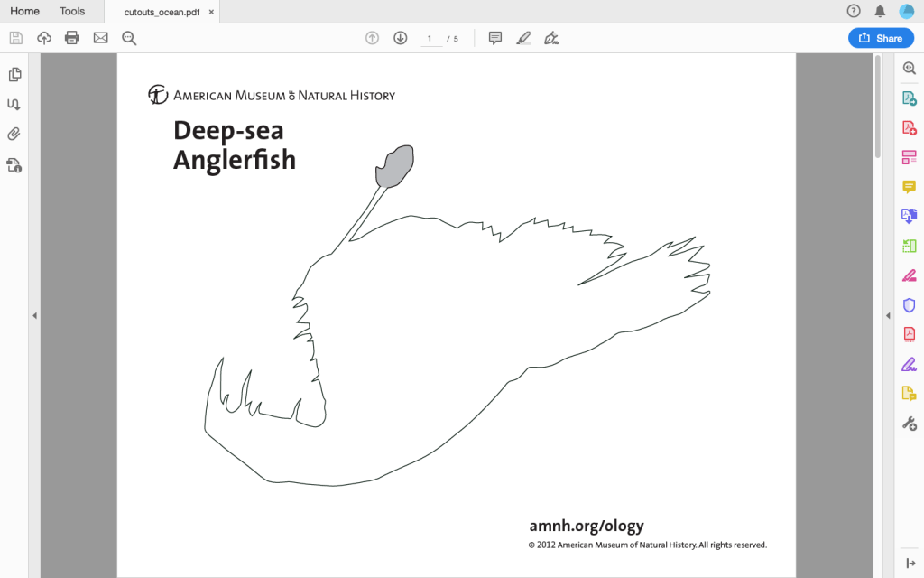Switch to the Home tab

pos(24,12)
